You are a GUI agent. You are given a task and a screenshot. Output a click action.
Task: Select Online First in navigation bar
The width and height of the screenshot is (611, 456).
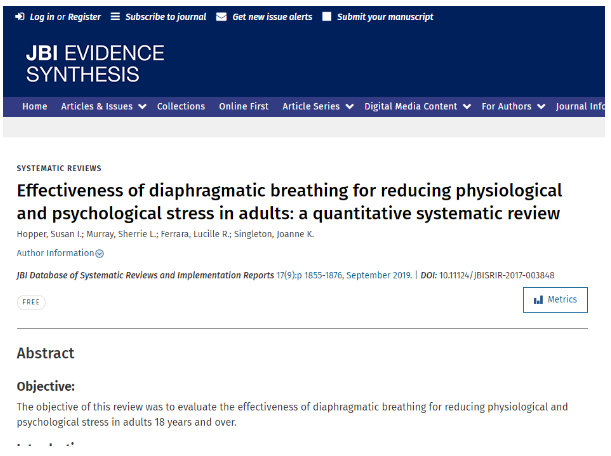coord(244,107)
